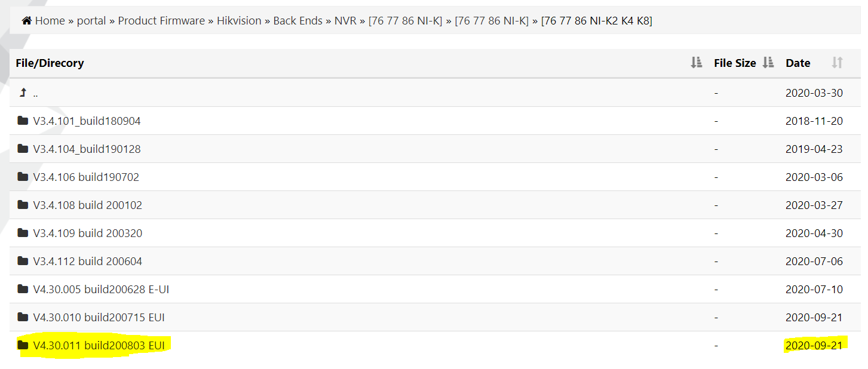
Task: Sort list by Date arrow icon
Action: [x=837, y=63]
